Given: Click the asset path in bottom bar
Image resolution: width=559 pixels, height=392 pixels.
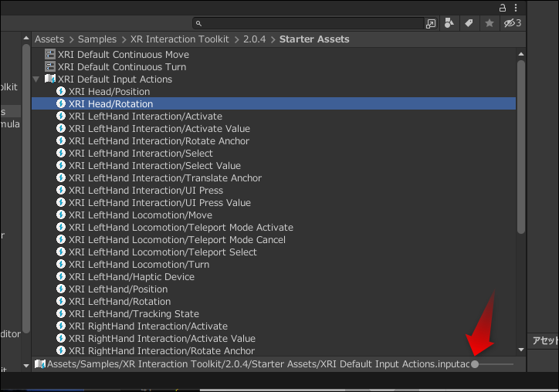Looking at the screenshot, I should click(258, 364).
